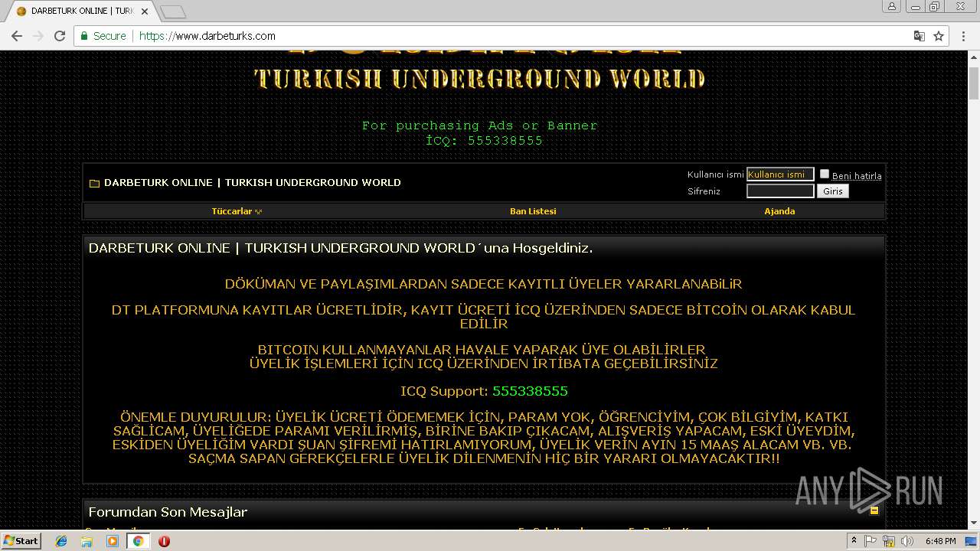The image size is (980, 551).
Task: Open the media player taskbar icon
Action: point(113,541)
